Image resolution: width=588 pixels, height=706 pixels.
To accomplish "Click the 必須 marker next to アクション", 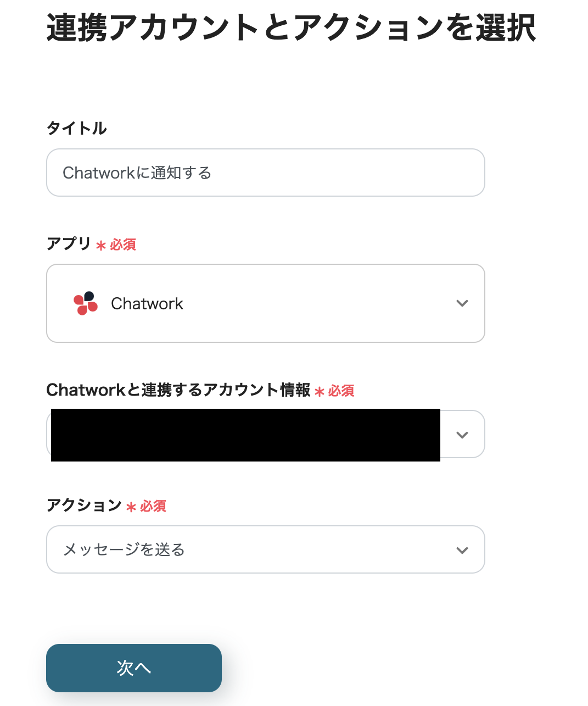I will click(153, 506).
